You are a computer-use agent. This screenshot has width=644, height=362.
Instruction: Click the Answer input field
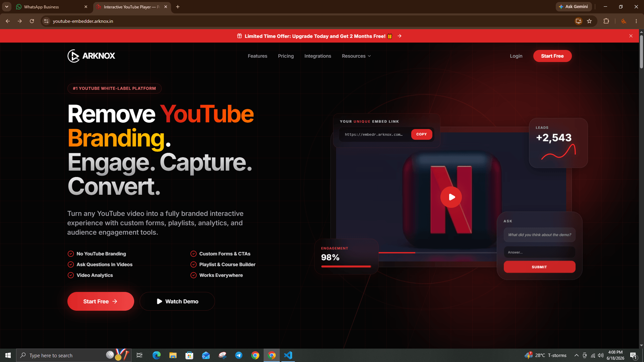click(x=539, y=252)
